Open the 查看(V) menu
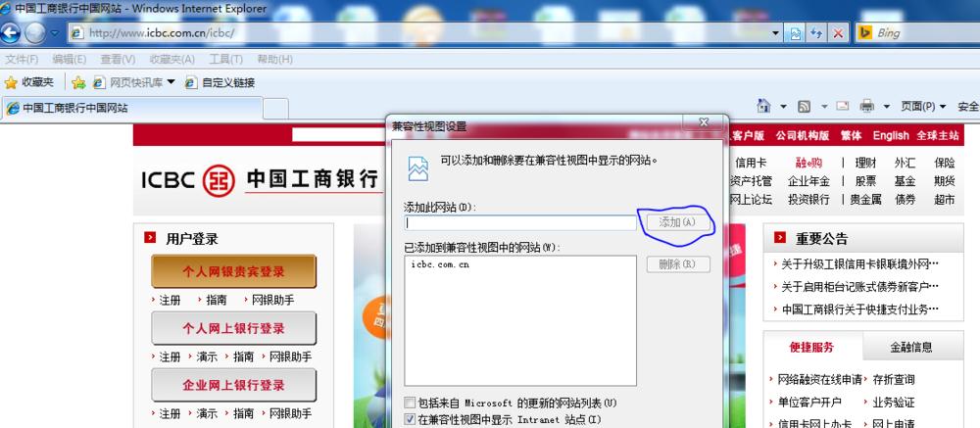 click(118, 60)
